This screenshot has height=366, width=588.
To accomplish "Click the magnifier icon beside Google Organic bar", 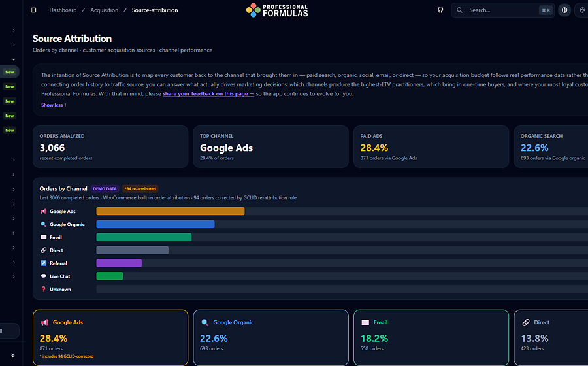I will (44, 224).
